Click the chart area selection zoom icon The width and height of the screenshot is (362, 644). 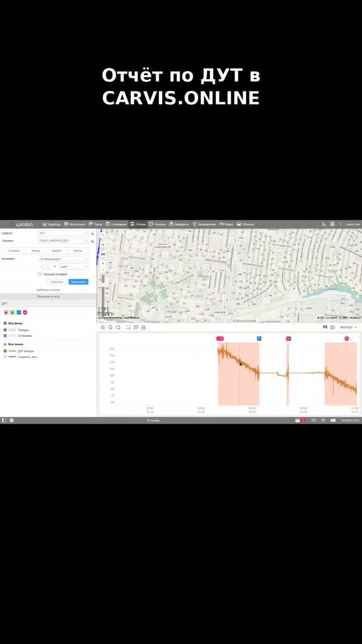[128, 327]
